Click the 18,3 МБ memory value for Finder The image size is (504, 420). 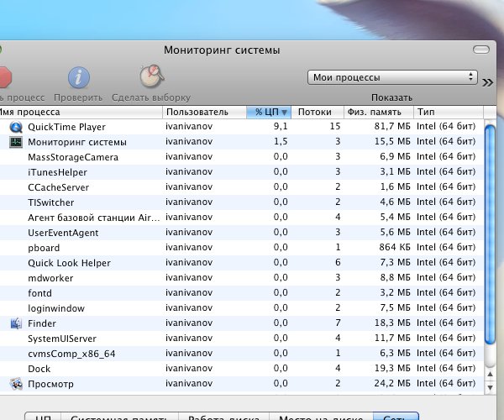click(392, 323)
